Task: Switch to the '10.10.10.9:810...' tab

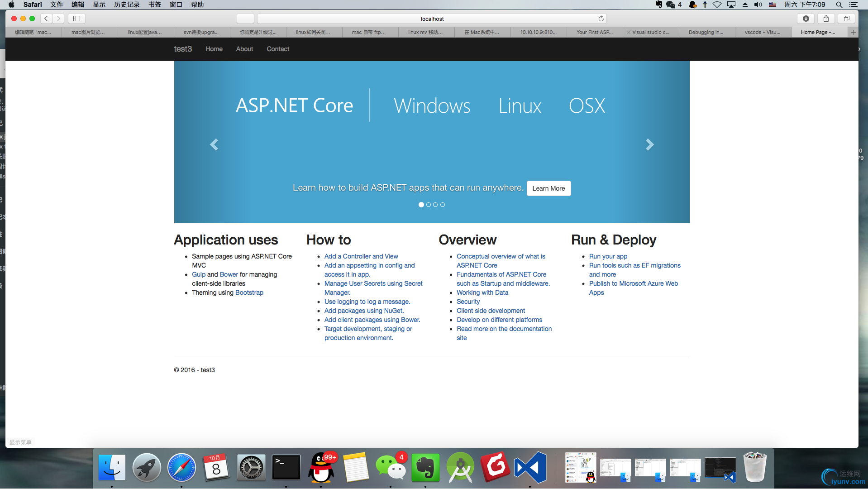Action: pos(539,32)
